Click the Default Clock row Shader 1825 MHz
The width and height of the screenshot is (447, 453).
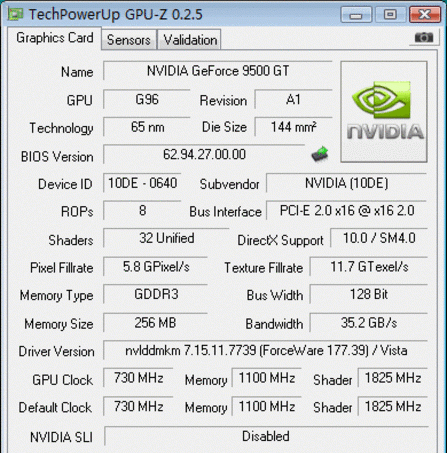pos(393,406)
